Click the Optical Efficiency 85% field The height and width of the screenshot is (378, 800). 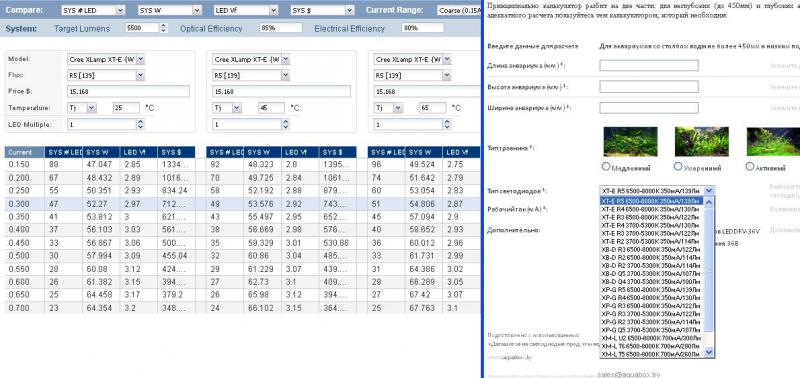tap(281, 28)
